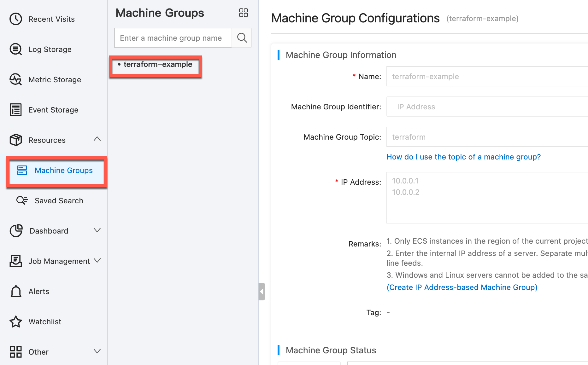Click the Job Management icon

[x=16, y=261]
